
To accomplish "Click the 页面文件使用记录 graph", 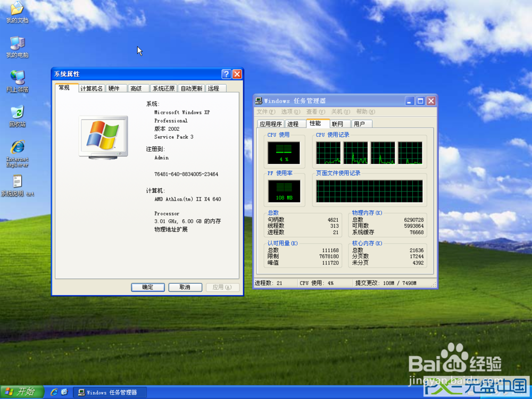I will pos(370,191).
